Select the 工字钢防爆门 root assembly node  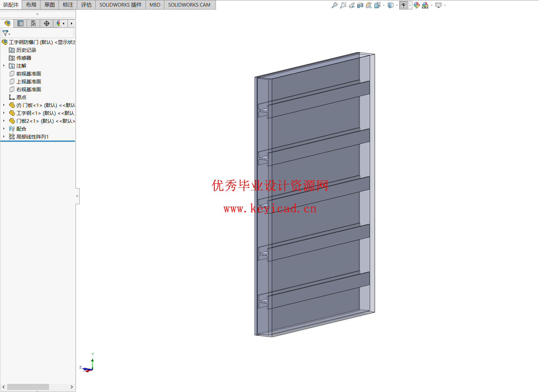(38, 42)
